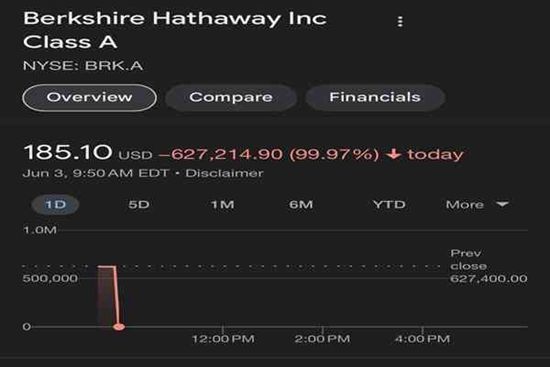This screenshot has height=367, width=550.
Task: Open the three-dot options menu
Action: pos(400,22)
